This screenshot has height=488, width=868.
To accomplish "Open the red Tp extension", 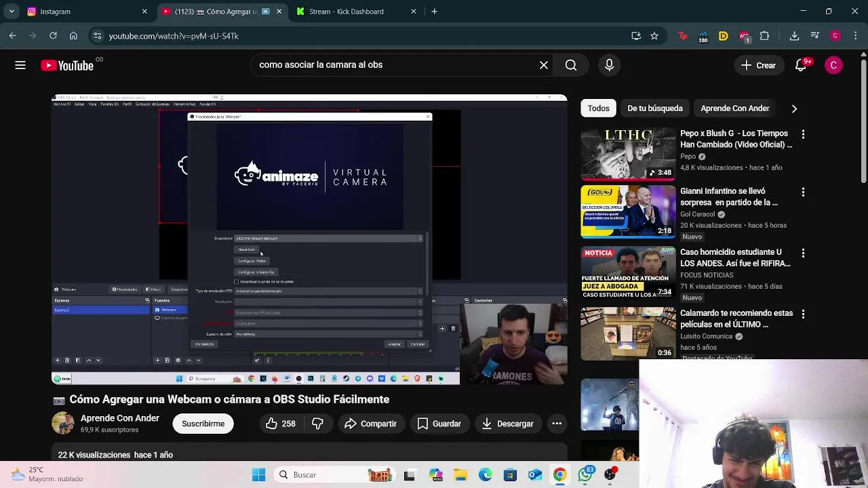I will coord(683,36).
